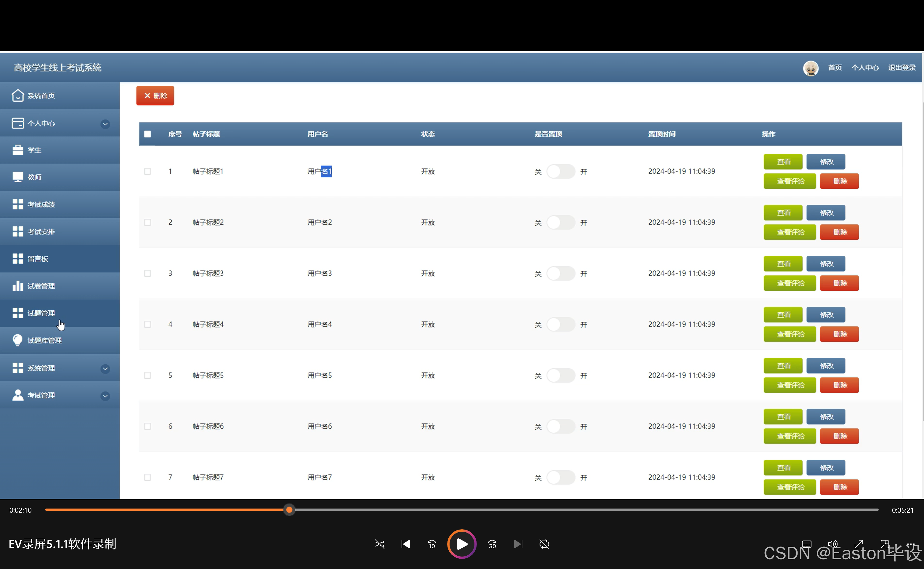Open 试题管理 in the sidebar
The height and width of the screenshot is (569, 924).
point(41,313)
